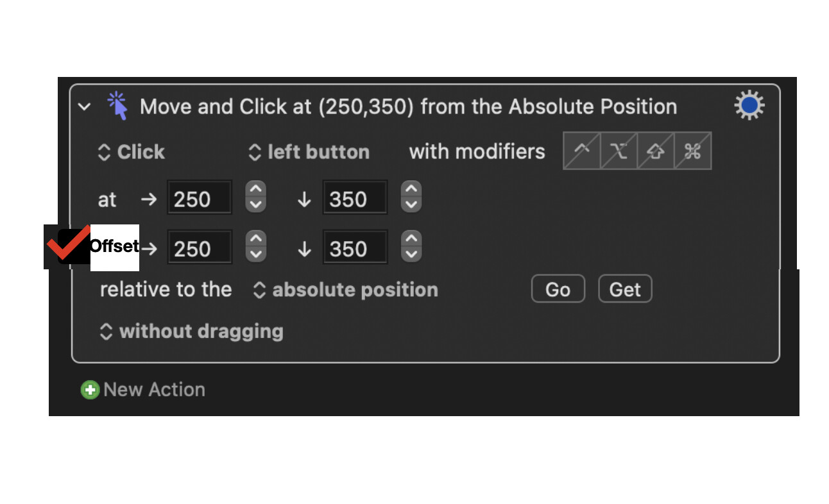Toggle the Shift modifier key icon
The image size is (829, 504).
coord(656,151)
